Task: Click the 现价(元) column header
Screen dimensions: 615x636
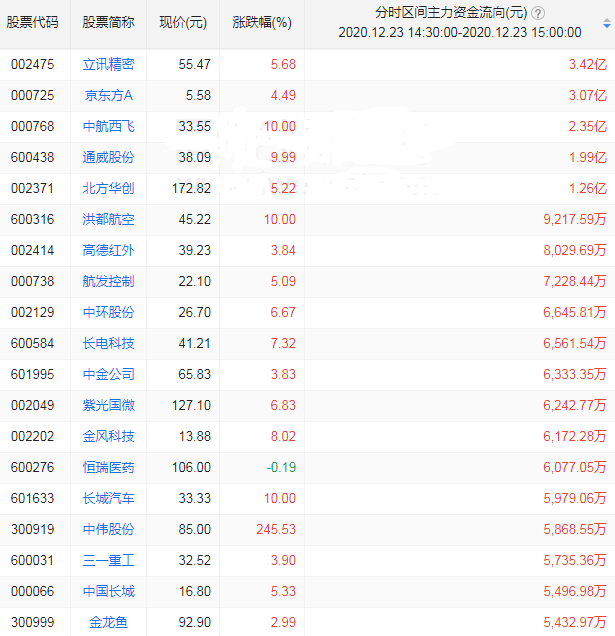Action: click(183, 23)
